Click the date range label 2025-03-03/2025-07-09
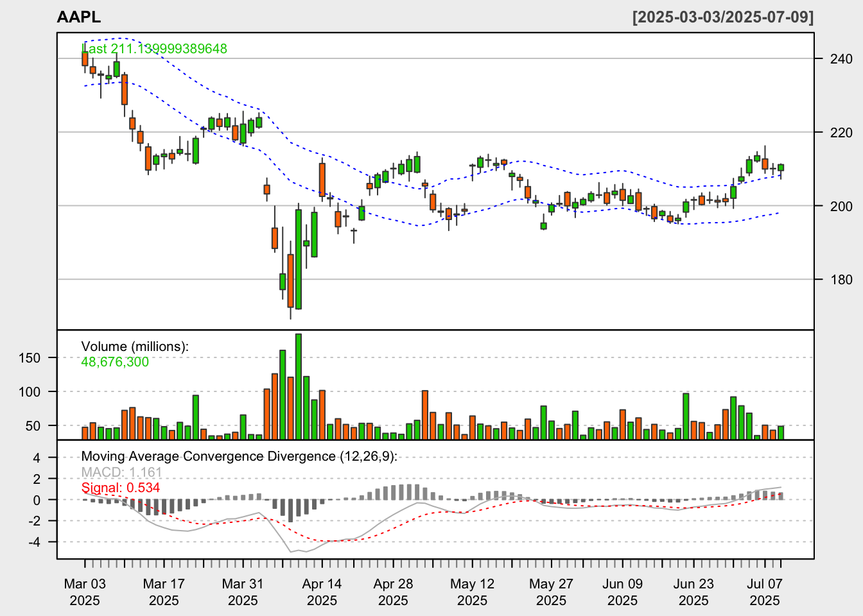863x616 pixels. click(723, 17)
